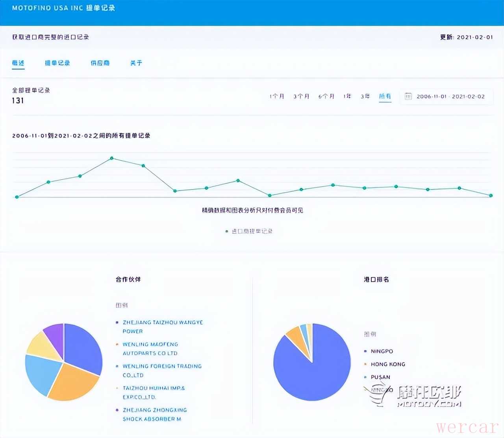Viewport: 504px width, 438px height.
Task: Select the 1个月 time range
Action: coord(276,97)
